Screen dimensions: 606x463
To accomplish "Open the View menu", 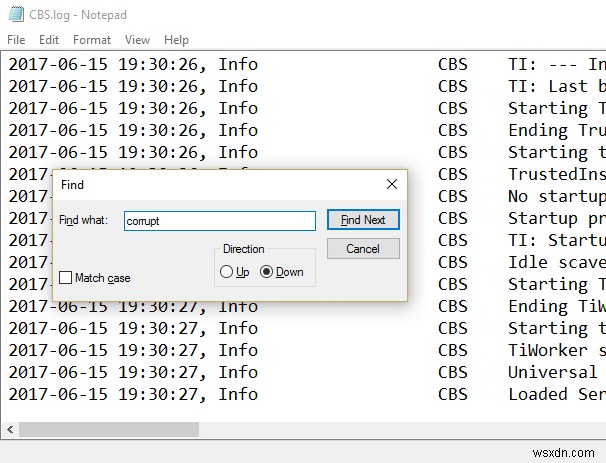I will point(137,40).
